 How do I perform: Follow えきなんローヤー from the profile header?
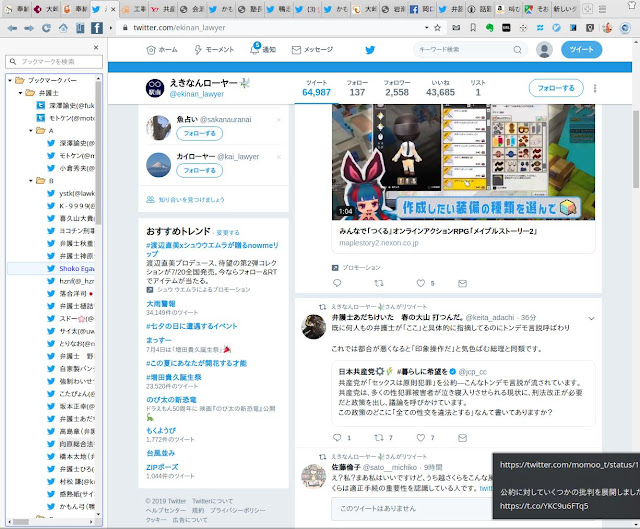[x=556, y=88]
